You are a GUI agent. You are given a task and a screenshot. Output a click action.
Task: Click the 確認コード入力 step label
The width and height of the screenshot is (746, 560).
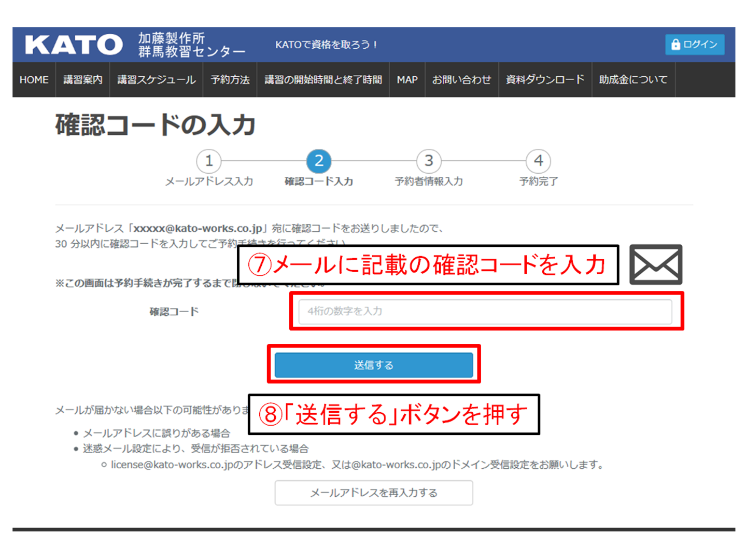(319, 181)
